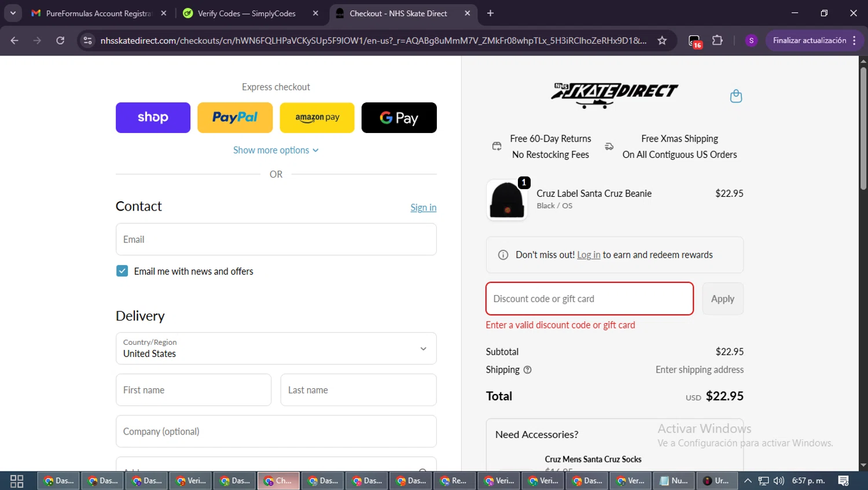Viewport: 868px width, 490px height.
Task: Go forward in browser history
Action: click(37, 40)
